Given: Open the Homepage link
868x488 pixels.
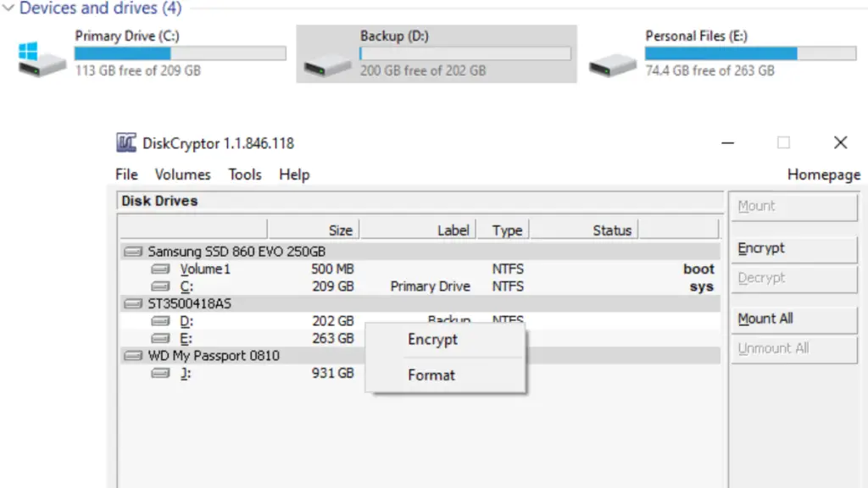Looking at the screenshot, I should click(x=824, y=175).
